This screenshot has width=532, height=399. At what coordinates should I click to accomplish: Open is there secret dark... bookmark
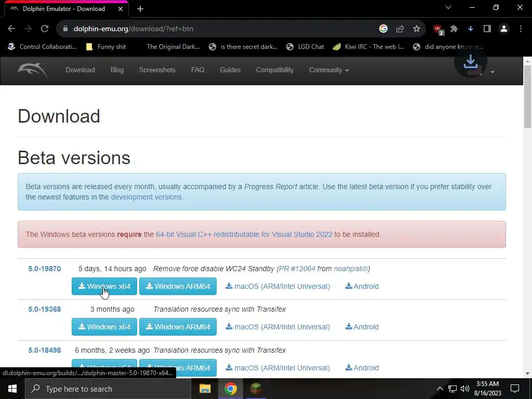244,47
